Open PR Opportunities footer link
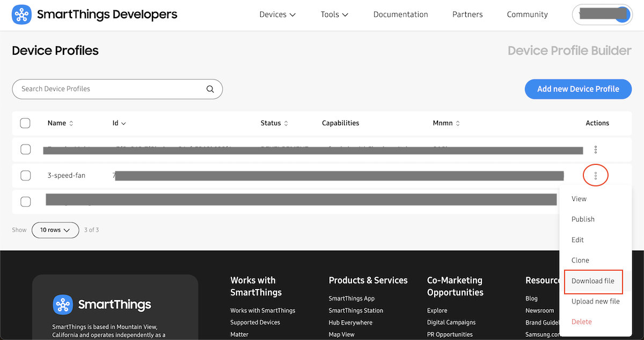 [450, 334]
